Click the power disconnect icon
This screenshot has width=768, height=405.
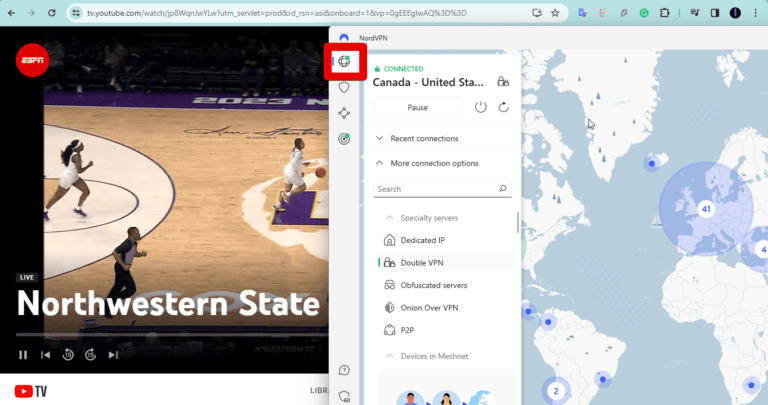coord(480,107)
